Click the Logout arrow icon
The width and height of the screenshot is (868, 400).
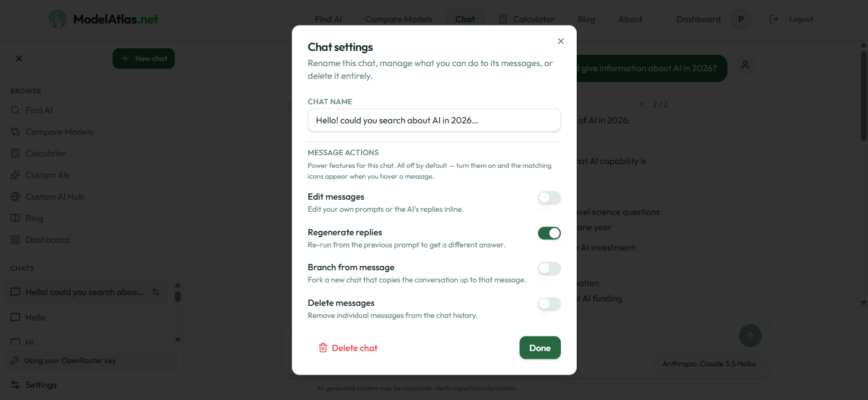(x=774, y=19)
